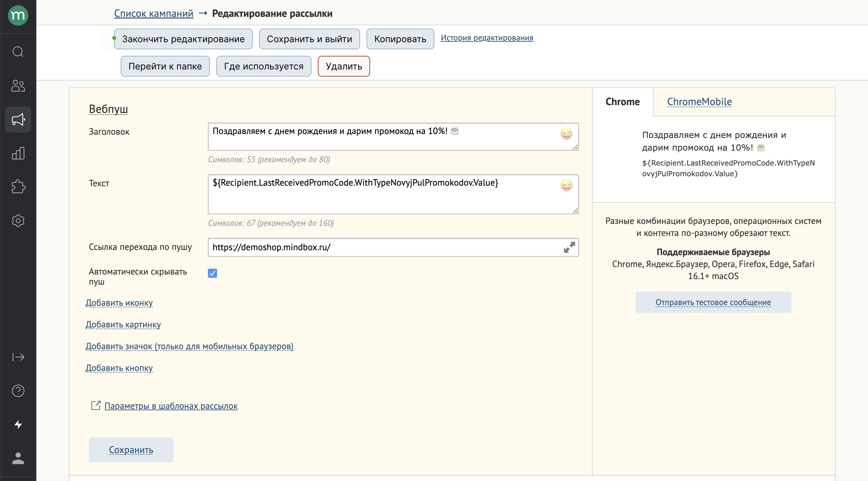The image size is (868, 481).
Task: Expand the push link field with arrows icon
Action: (x=569, y=247)
